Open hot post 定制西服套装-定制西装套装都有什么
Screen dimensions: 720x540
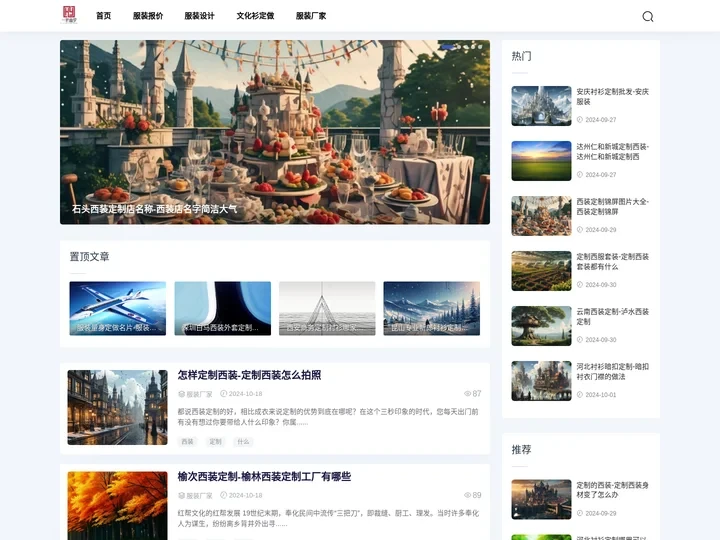[613, 261]
